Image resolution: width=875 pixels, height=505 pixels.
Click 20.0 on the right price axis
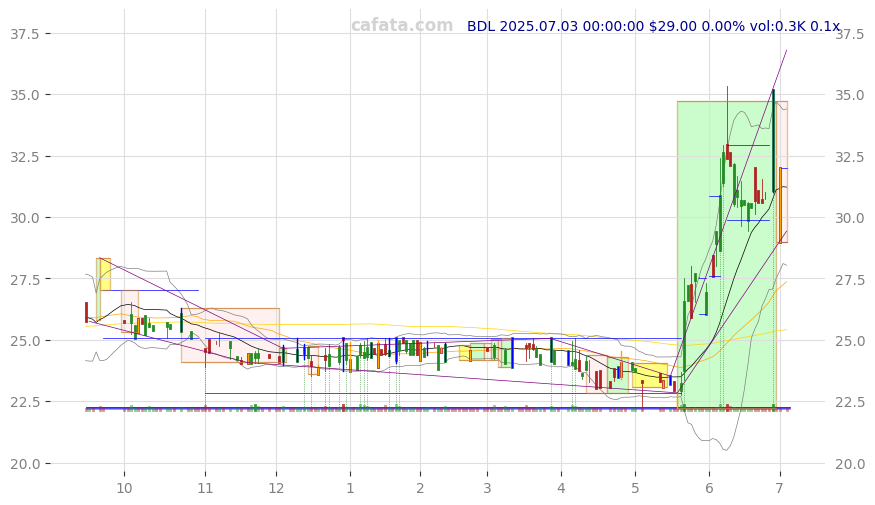[850, 464]
